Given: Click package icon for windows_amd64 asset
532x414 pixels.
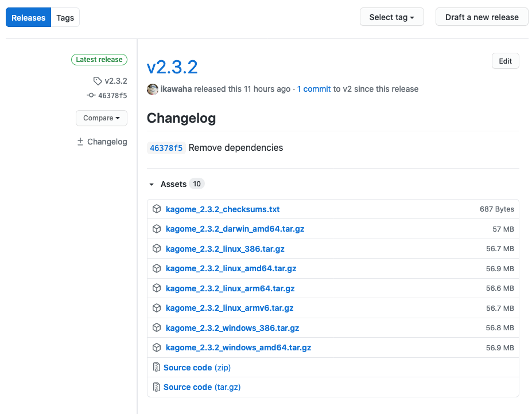Looking at the screenshot, I should pyautogui.click(x=157, y=347).
